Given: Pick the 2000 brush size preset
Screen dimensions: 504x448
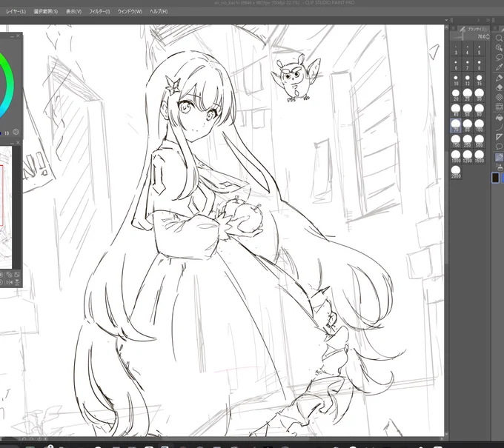Looking at the screenshot, I should tap(456, 172).
